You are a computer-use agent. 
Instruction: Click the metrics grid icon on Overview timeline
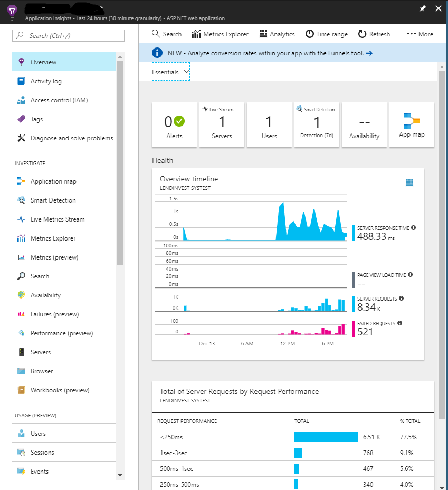pos(409,182)
